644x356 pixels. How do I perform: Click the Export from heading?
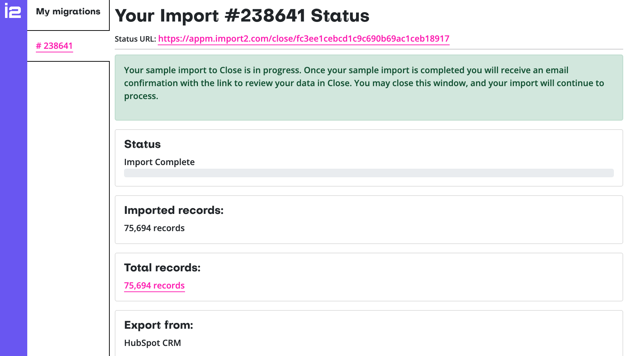click(x=158, y=325)
